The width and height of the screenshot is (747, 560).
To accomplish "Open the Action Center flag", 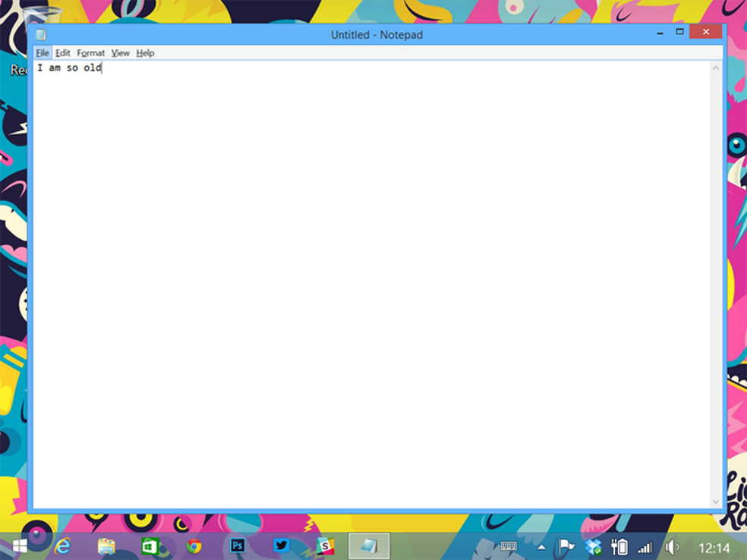I will (x=566, y=546).
